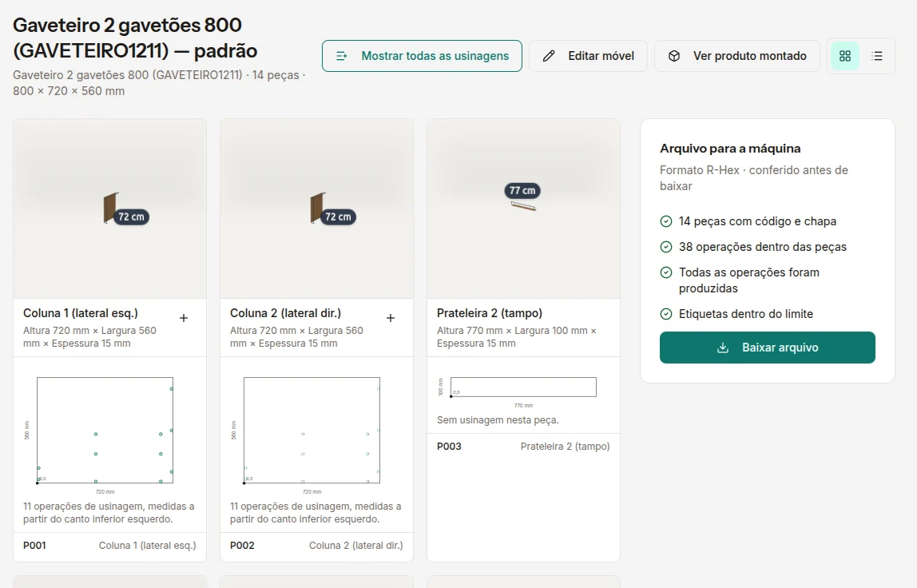The image size is (917, 588).
Task: Click the text '38 operações dentro das peças'
Action: [763, 247]
